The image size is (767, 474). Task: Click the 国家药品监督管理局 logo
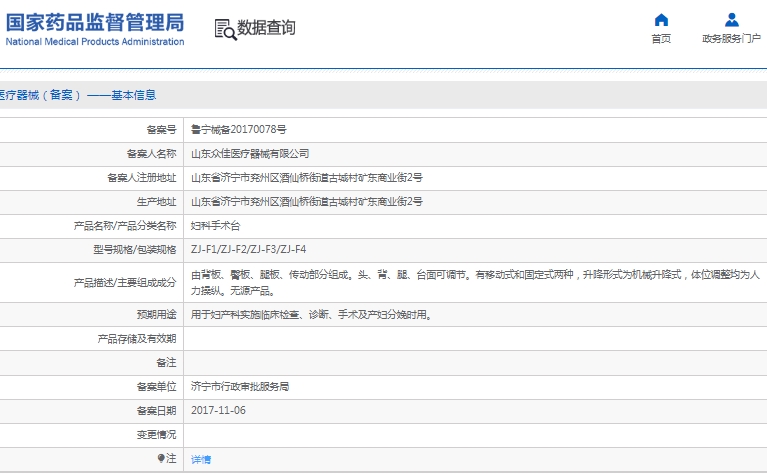[95, 29]
